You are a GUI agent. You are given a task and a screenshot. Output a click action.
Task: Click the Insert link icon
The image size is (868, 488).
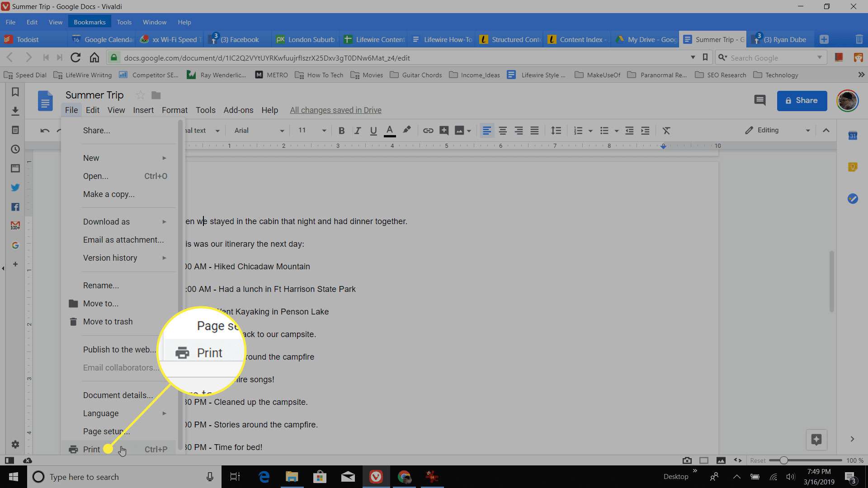pyautogui.click(x=427, y=131)
